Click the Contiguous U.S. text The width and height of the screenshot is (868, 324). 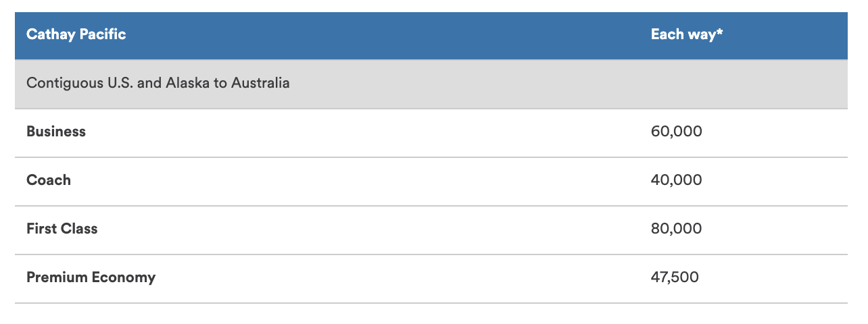coord(80,84)
